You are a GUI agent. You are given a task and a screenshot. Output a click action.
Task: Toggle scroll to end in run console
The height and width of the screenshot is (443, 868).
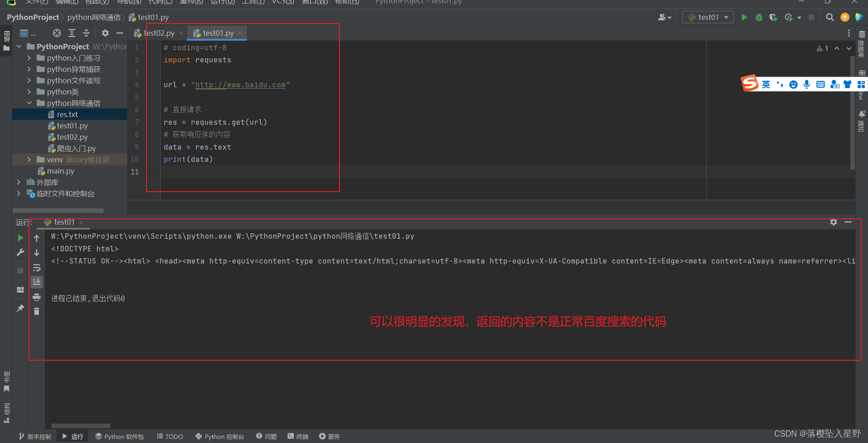[37, 282]
